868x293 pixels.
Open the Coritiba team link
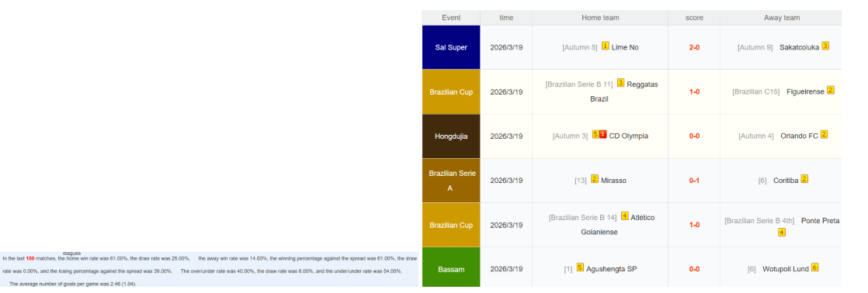pyautogui.click(x=786, y=181)
